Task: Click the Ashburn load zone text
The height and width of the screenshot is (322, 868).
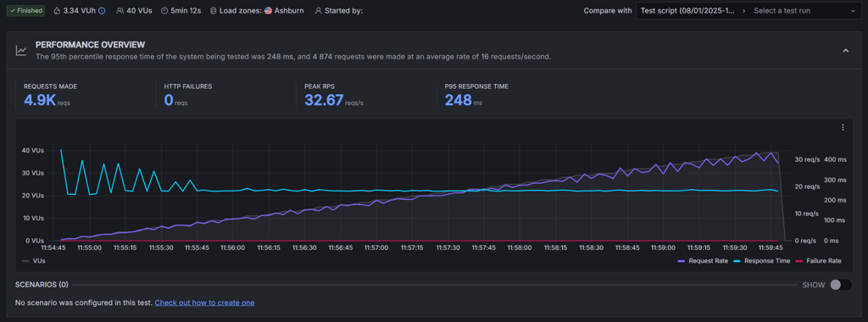Action: coord(289,10)
